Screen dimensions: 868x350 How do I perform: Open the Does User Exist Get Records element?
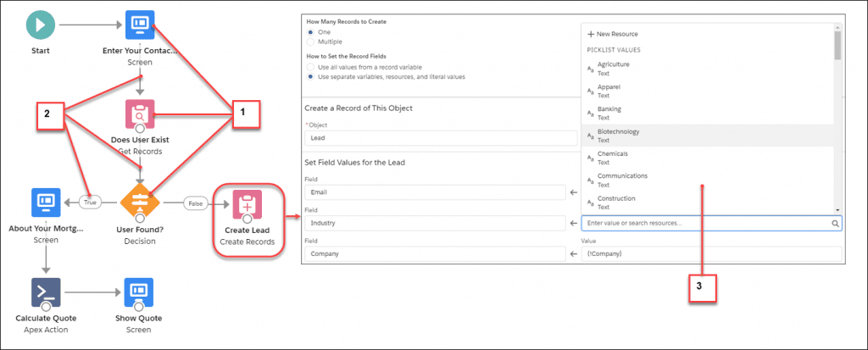coord(140,114)
